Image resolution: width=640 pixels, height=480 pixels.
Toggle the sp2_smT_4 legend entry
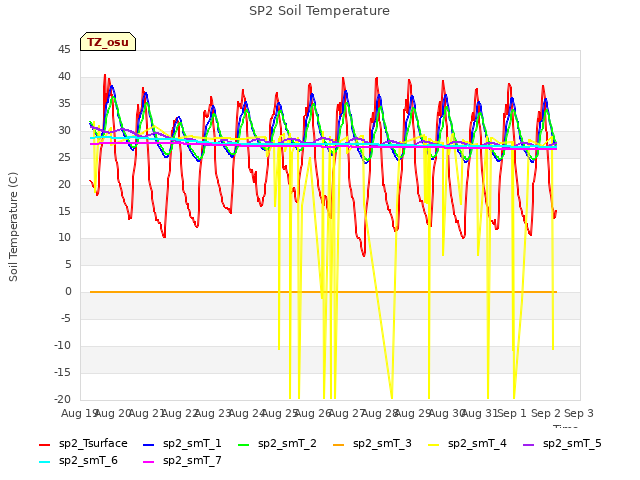point(467,444)
